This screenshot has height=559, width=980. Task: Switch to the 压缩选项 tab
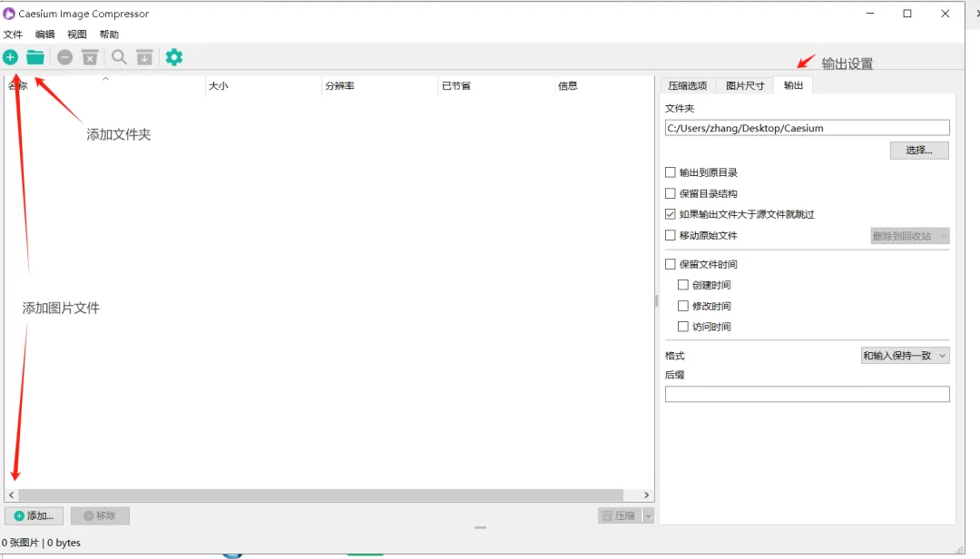coord(688,85)
